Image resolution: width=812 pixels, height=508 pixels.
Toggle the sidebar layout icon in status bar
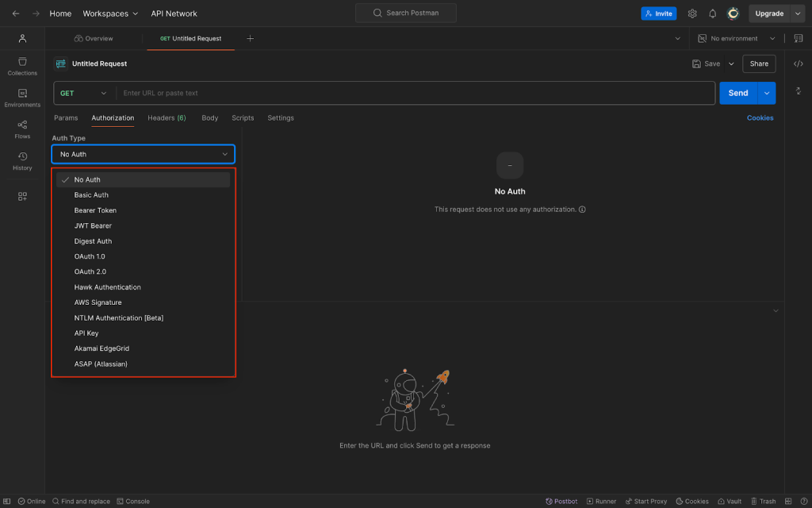pyautogui.click(x=6, y=502)
